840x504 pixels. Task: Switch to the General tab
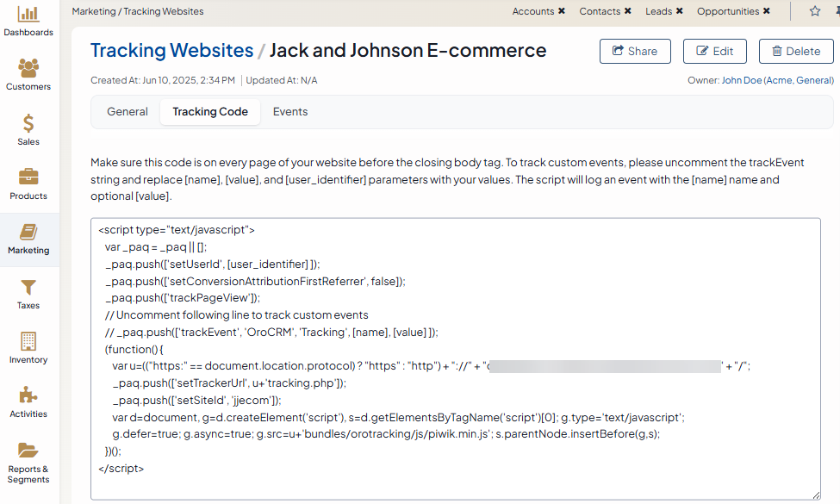coord(128,112)
